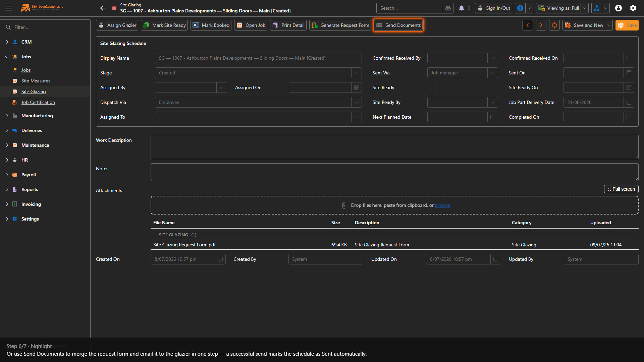Open the Sent Via dropdown
Screen dimensions: 644x362
[493, 73]
